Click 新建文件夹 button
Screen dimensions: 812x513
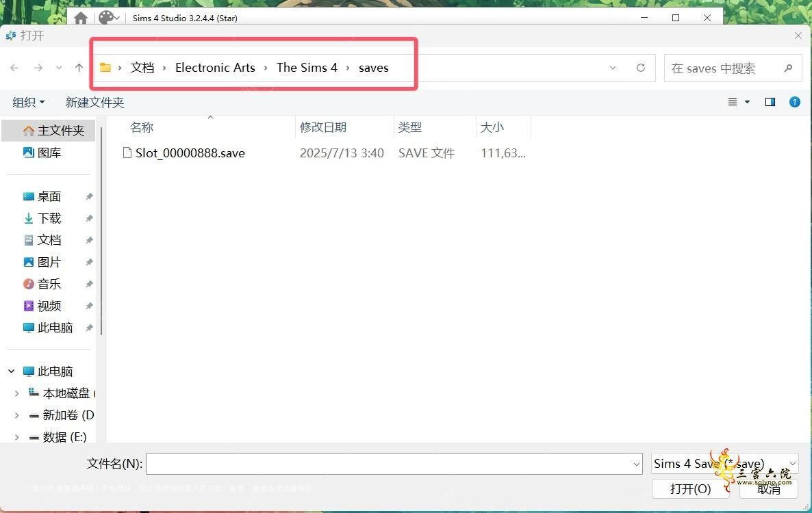[94, 103]
